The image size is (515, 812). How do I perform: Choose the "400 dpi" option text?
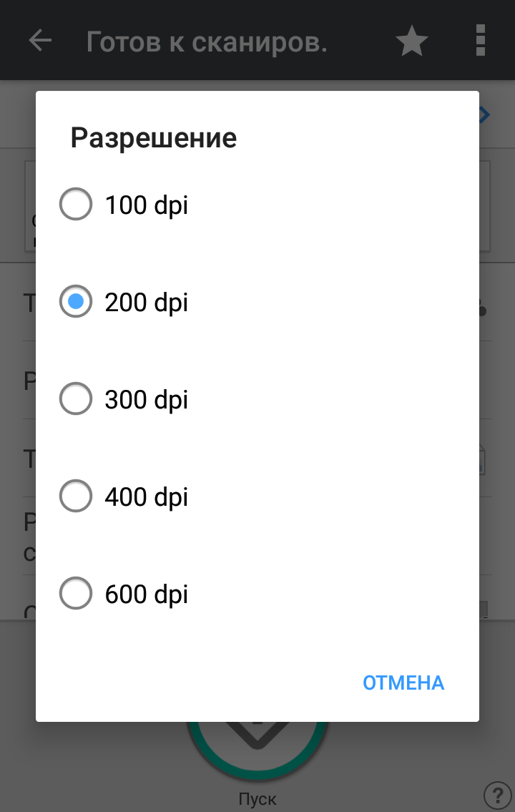click(147, 497)
